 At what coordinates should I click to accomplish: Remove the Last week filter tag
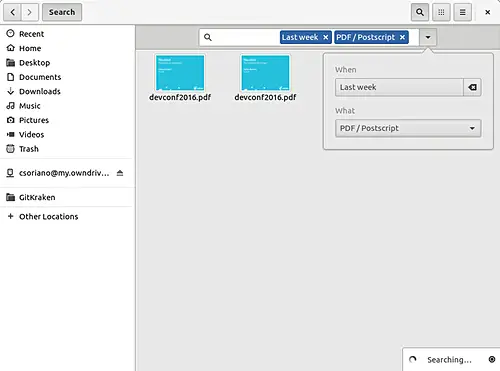click(x=326, y=37)
